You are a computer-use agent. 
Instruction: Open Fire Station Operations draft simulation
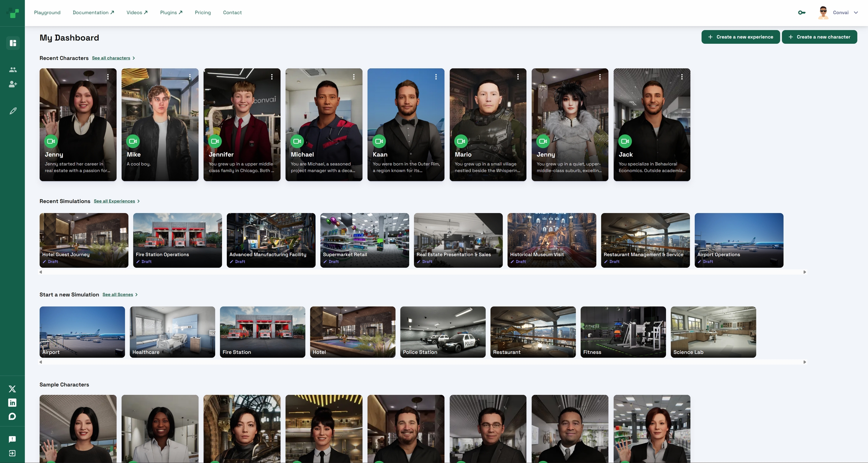click(177, 240)
